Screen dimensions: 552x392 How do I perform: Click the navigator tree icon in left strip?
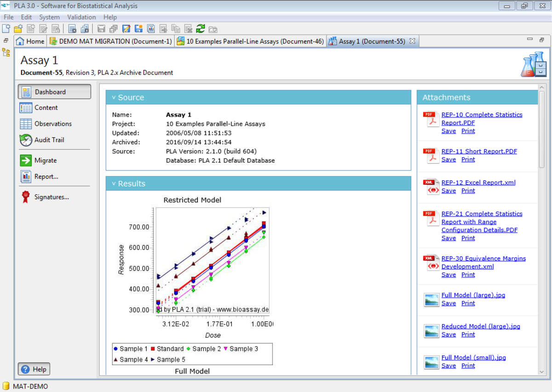6,52
